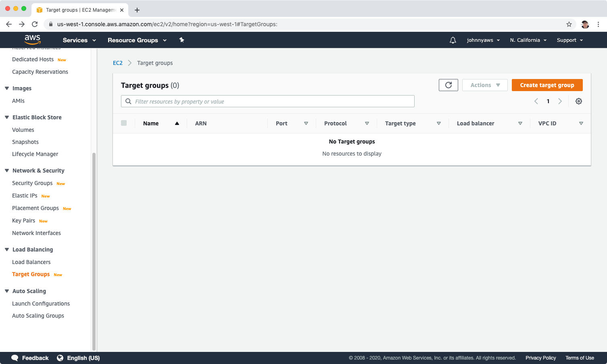The height and width of the screenshot is (364, 607).
Task: Open Launch Configurations in sidebar
Action: (41, 304)
